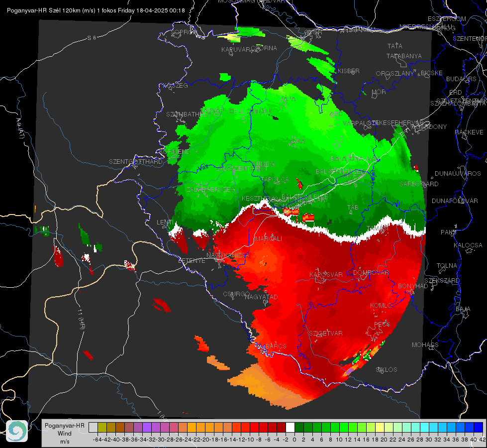Click the GARDONY city label

(431, 127)
